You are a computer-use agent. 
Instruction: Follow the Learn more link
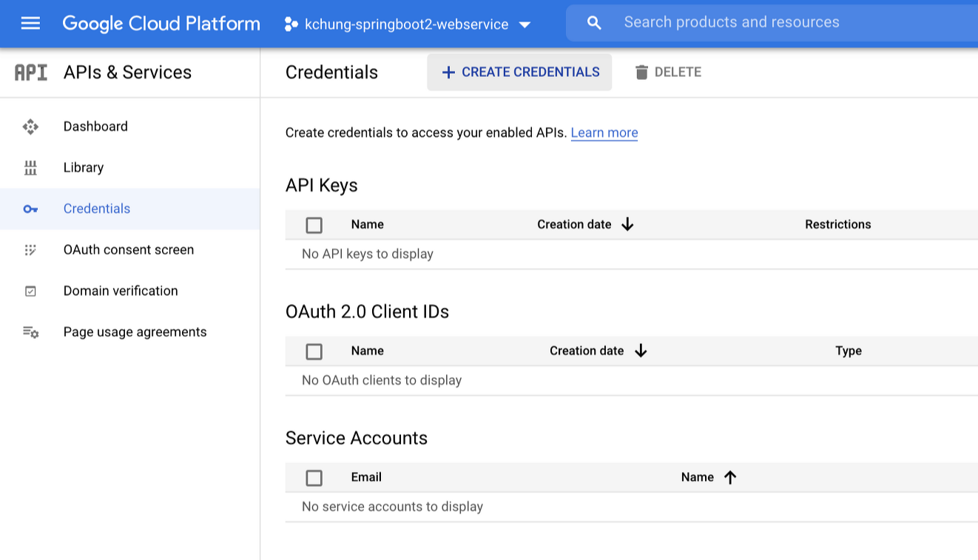[x=604, y=132]
